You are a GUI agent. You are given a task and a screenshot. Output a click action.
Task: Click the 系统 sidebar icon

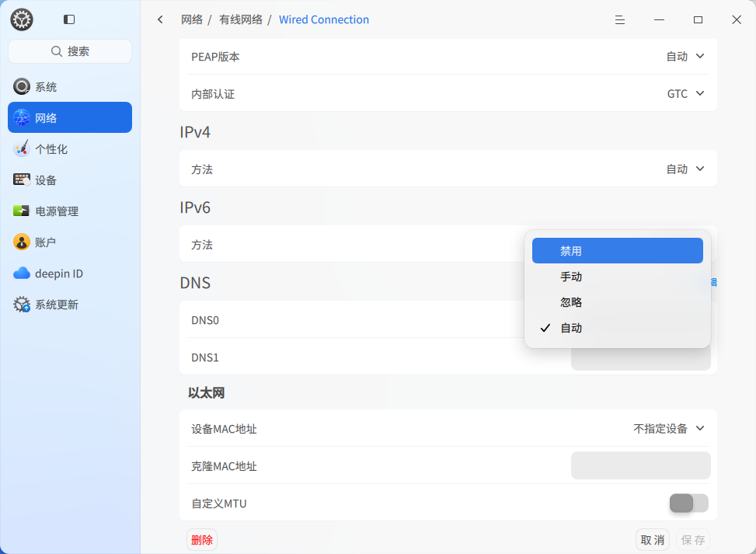click(x=22, y=87)
